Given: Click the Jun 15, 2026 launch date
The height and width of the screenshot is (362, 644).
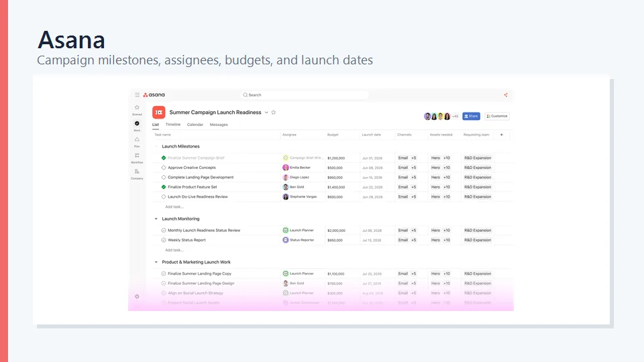Looking at the screenshot, I should pos(372,178).
